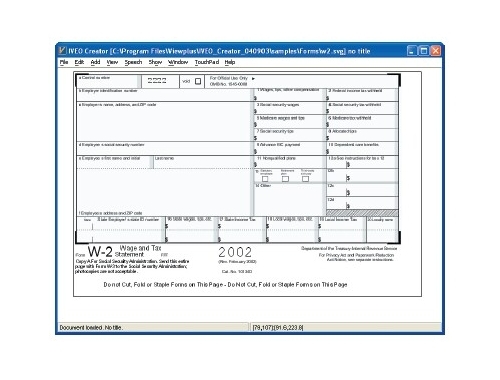500x380 pixels.
Task: Tick the first checkbox in box 13
Action: (x=265, y=179)
